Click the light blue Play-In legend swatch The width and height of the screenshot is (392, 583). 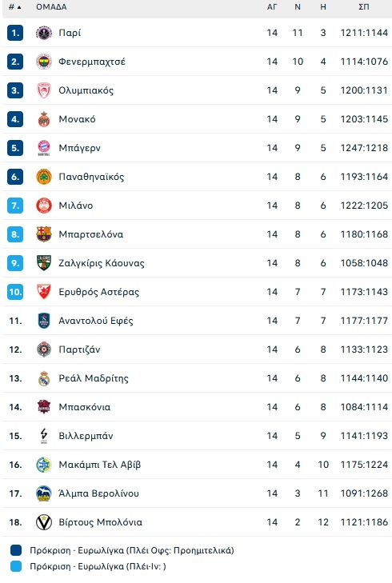(16, 566)
